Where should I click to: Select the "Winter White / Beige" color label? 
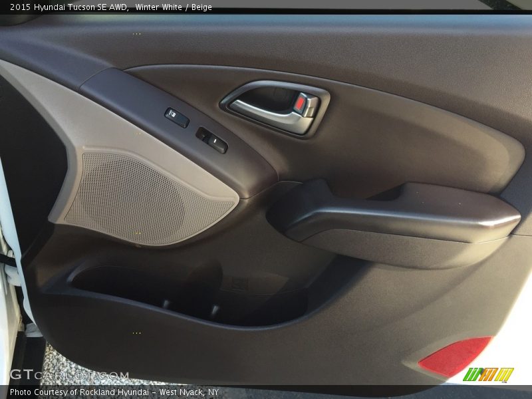[174, 7]
